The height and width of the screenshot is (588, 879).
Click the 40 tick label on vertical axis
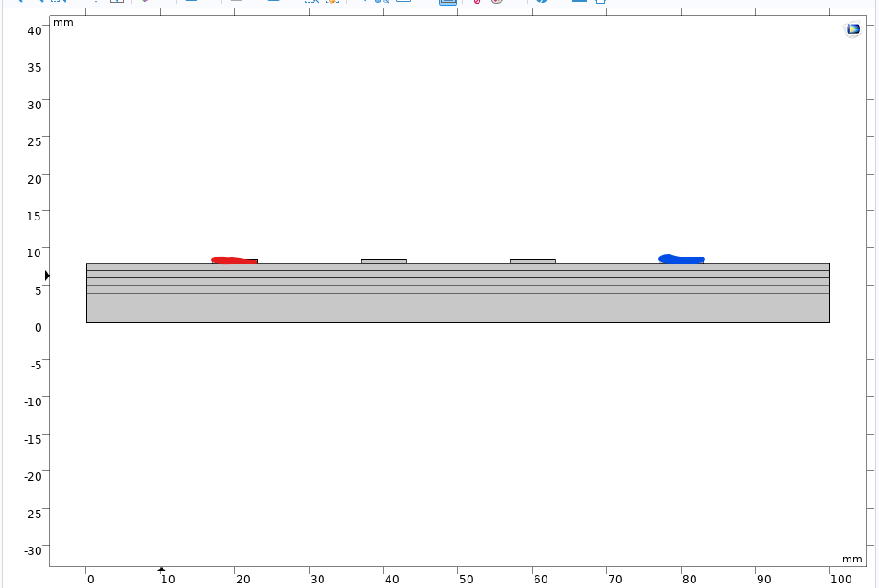pos(34,30)
